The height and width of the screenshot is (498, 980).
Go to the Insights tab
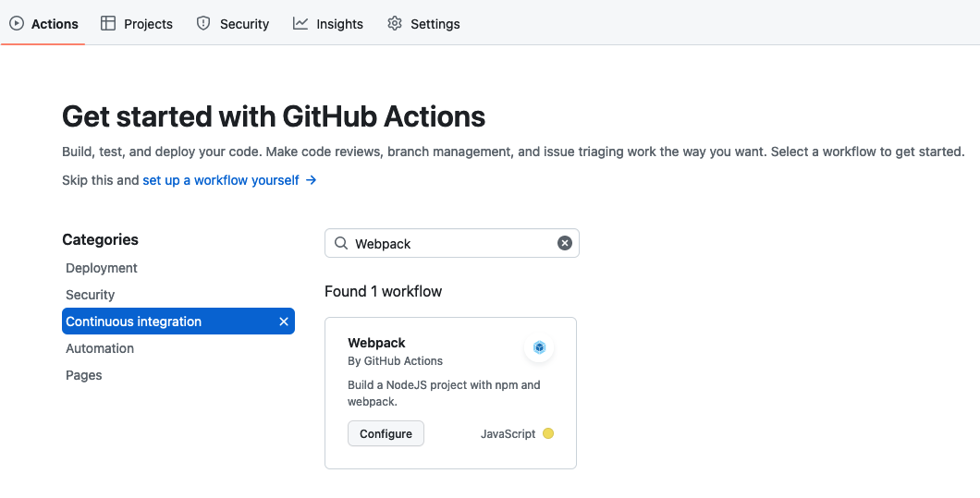tap(328, 24)
